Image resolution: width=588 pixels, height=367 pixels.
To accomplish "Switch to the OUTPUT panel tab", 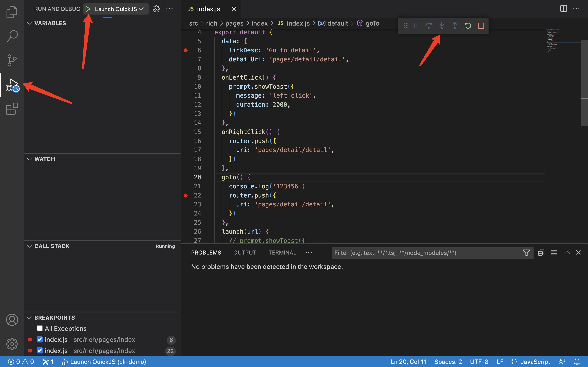I will 245,253.
